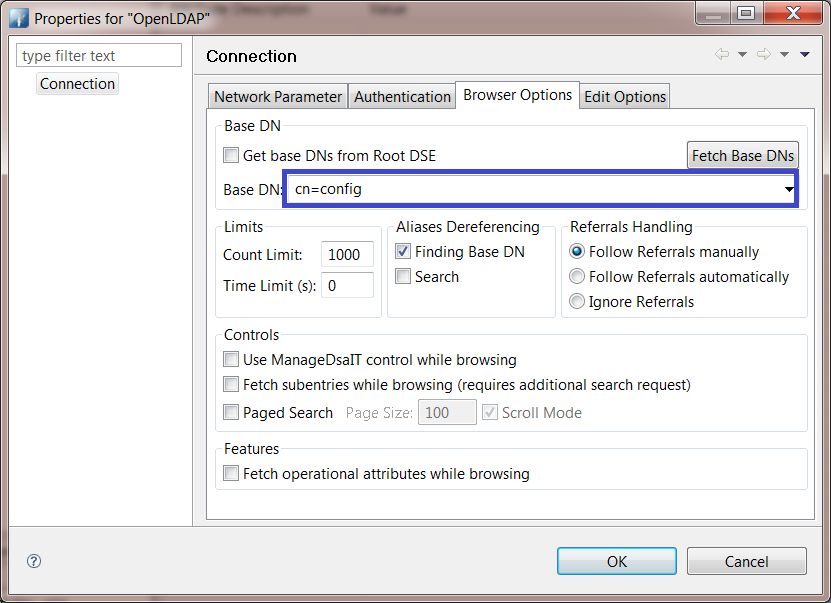This screenshot has height=603, width=831.
Task: Click the Properties window title icon
Action: [x=19, y=18]
